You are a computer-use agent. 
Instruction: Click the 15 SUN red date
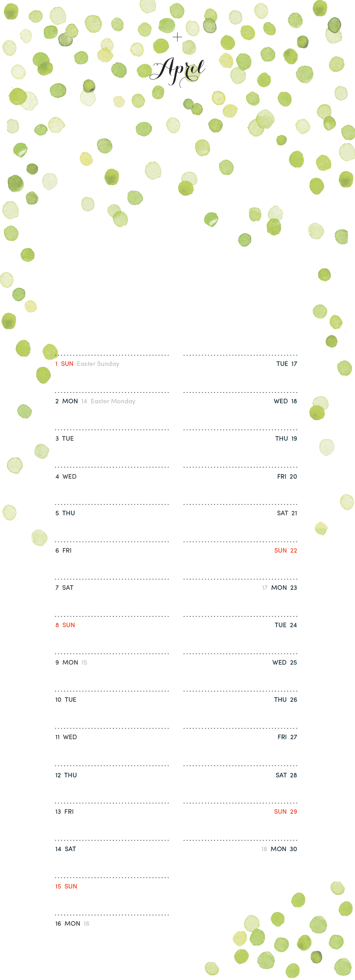click(66, 886)
